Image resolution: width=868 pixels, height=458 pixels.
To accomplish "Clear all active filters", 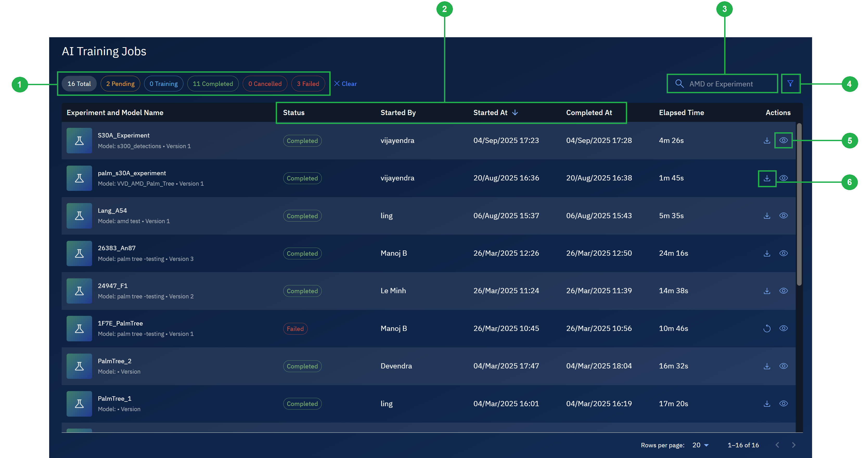I will [x=346, y=83].
